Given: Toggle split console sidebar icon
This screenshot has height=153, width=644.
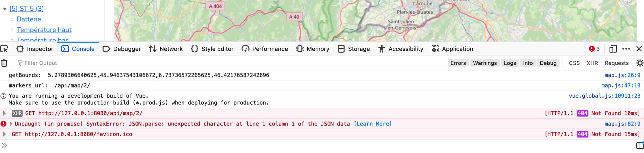Looking at the screenshot, I should [x=639, y=145].
